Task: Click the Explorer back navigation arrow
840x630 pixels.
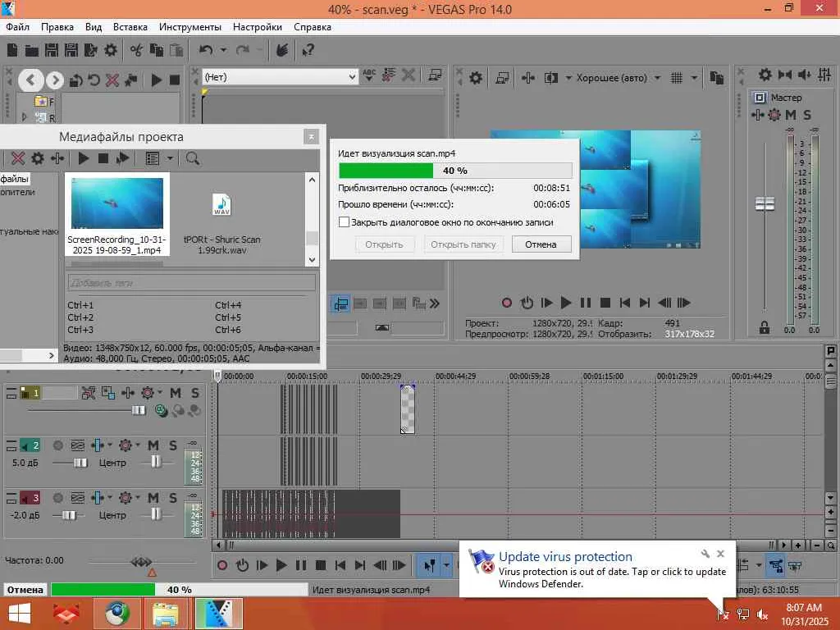Action: (x=31, y=80)
